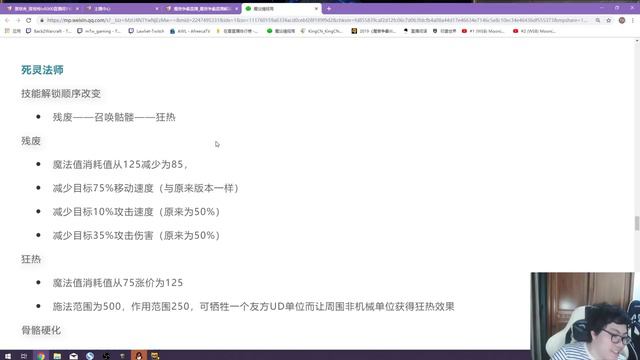Open the Mail app on taskbar
This screenshot has width=640, height=360.
[x=73, y=356]
